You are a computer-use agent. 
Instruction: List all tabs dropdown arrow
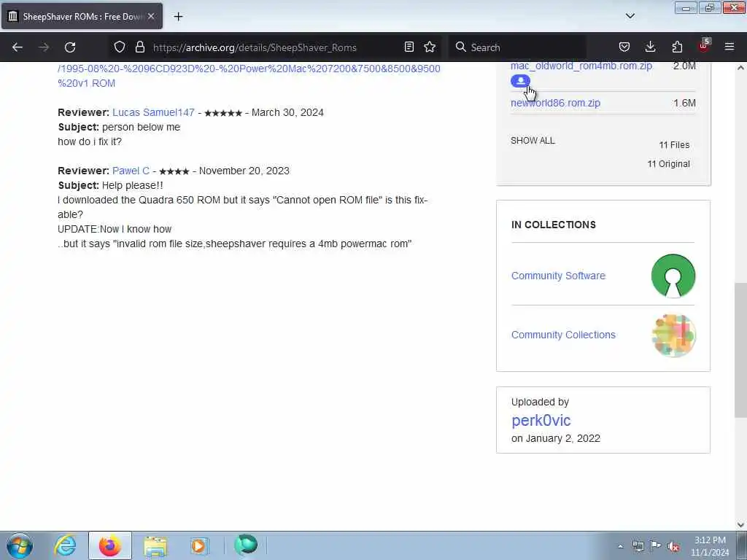pos(630,16)
